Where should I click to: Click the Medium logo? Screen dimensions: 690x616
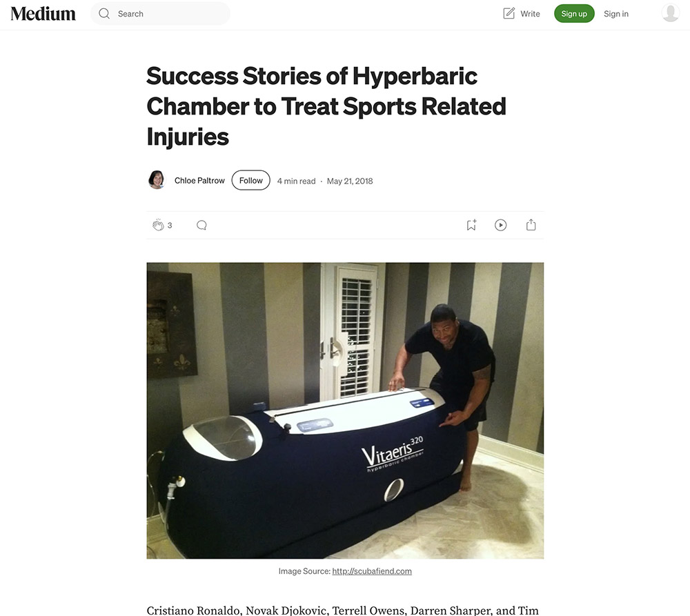[x=43, y=14]
